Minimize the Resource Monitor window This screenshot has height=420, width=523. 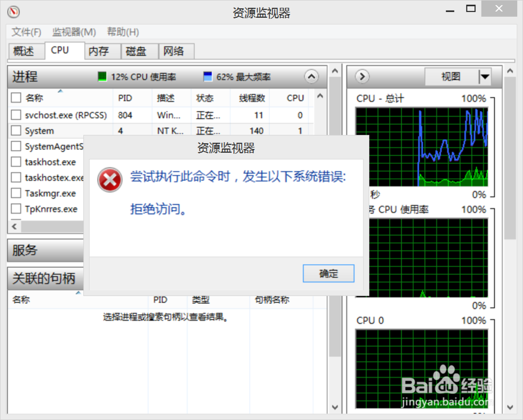tap(450, 10)
